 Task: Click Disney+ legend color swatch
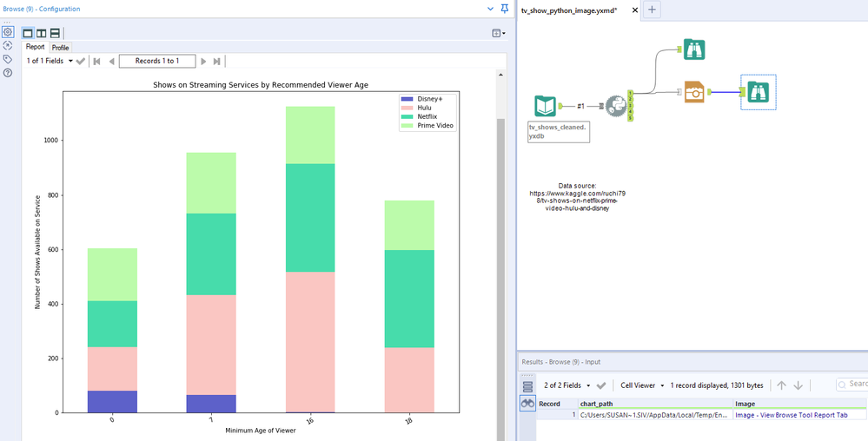pos(407,98)
